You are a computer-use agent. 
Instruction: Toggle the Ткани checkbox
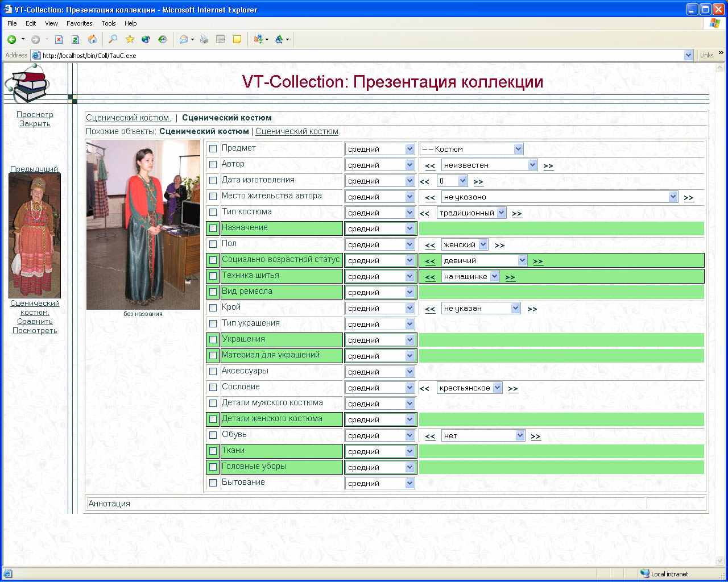(213, 451)
